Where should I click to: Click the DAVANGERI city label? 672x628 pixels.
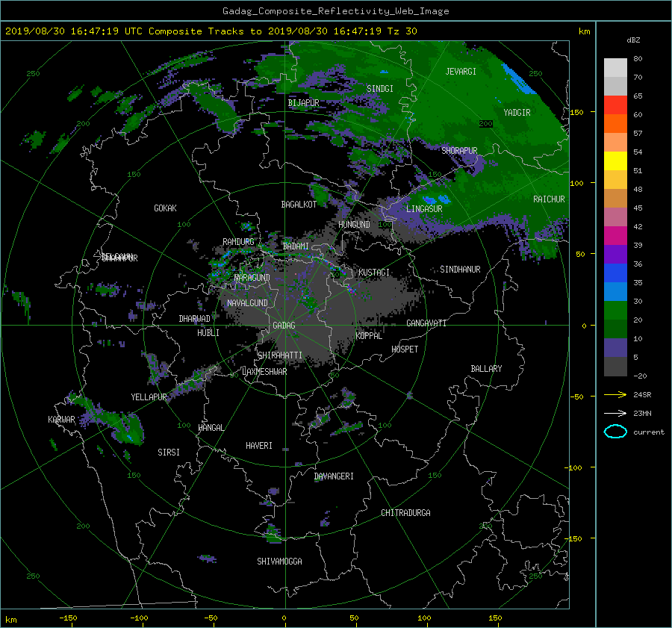tap(334, 476)
